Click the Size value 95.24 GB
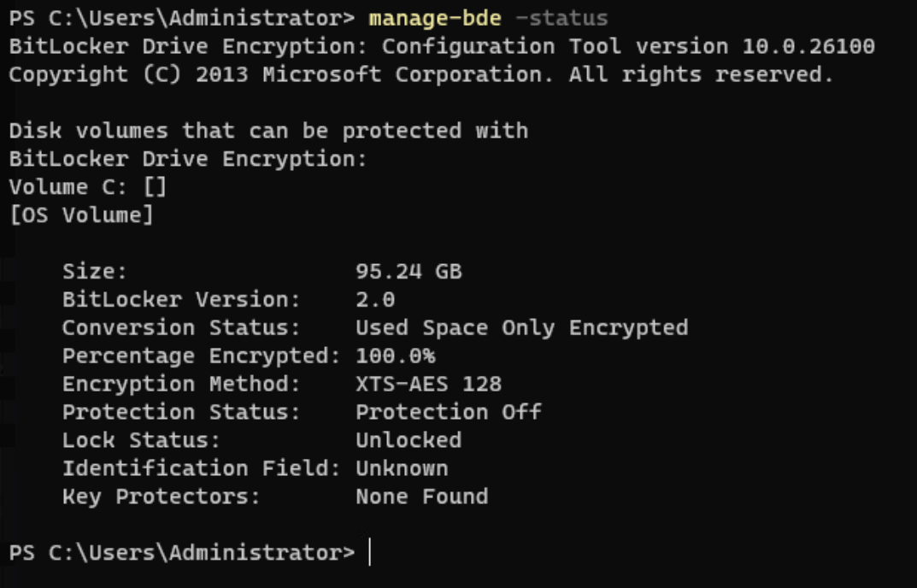This screenshot has width=917, height=588. click(x=408, y=271)
